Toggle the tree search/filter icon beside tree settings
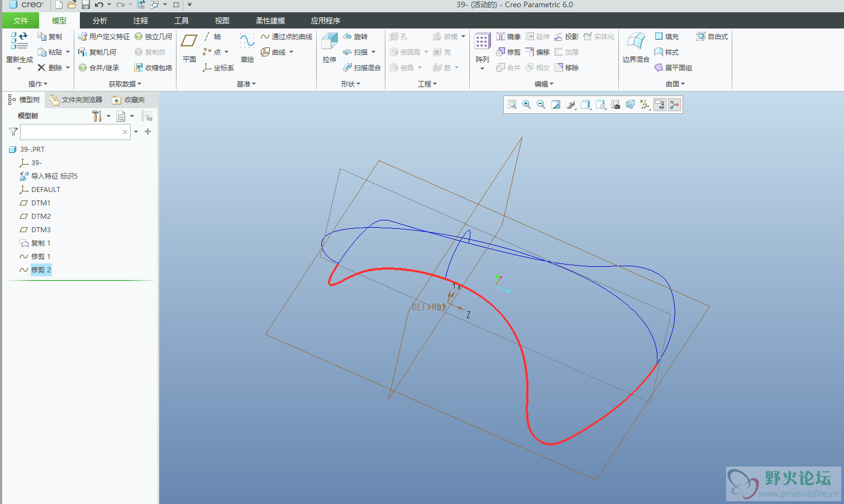The height and width of the screenshot is (504, 844). coord(146,116)
